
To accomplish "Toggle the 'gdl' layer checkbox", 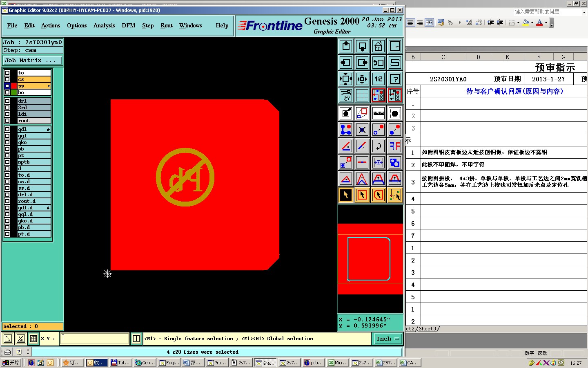I will [x=7, y=129].
